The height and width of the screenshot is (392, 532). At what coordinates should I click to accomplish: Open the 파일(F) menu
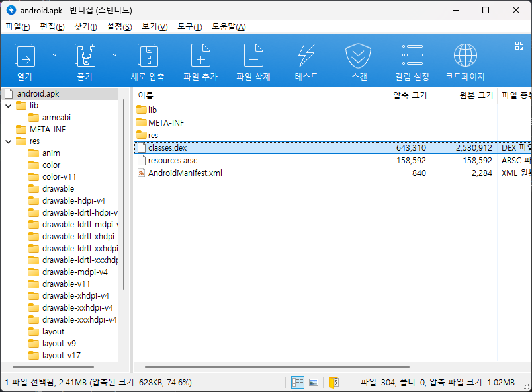click(x=18, y=27)
